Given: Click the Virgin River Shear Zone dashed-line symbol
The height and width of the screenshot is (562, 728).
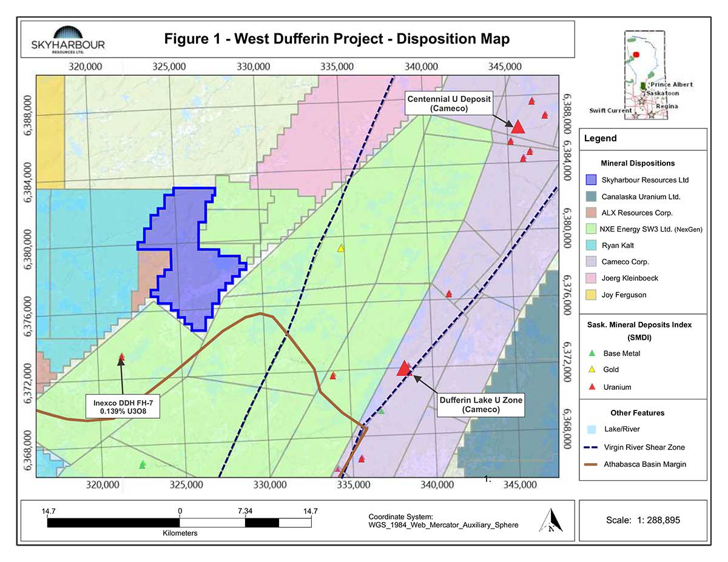Looking at the screenshot, I should click(591, 447).
